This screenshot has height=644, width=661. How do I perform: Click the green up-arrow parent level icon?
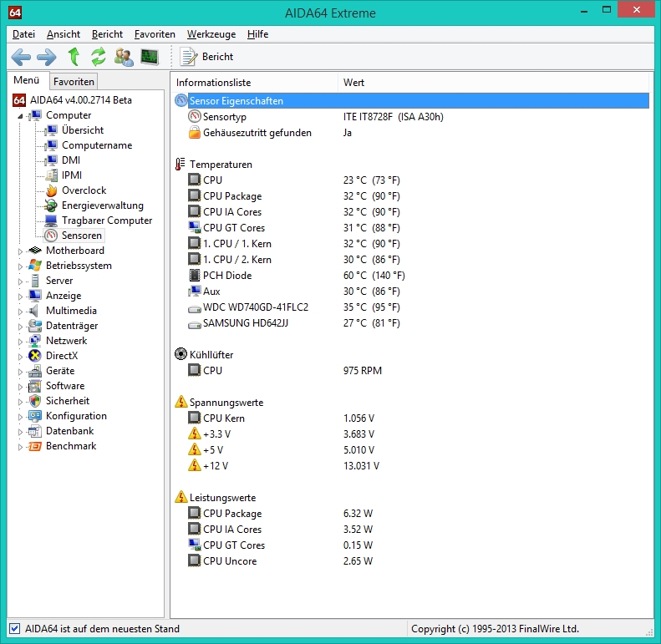pyautogui.click(x=74, y=57)
